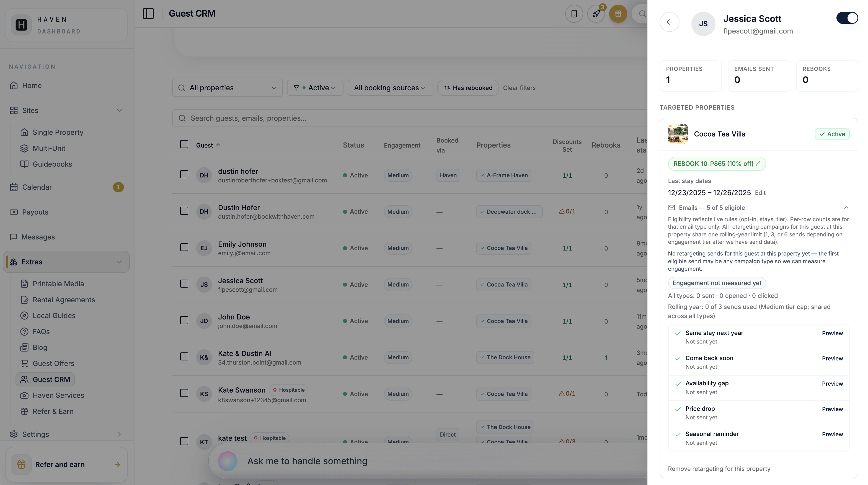The width and height of the screenshot is (868, 485).
Task: Select the Emily Johnson row checkbox
Action: [x=184, y=247]
